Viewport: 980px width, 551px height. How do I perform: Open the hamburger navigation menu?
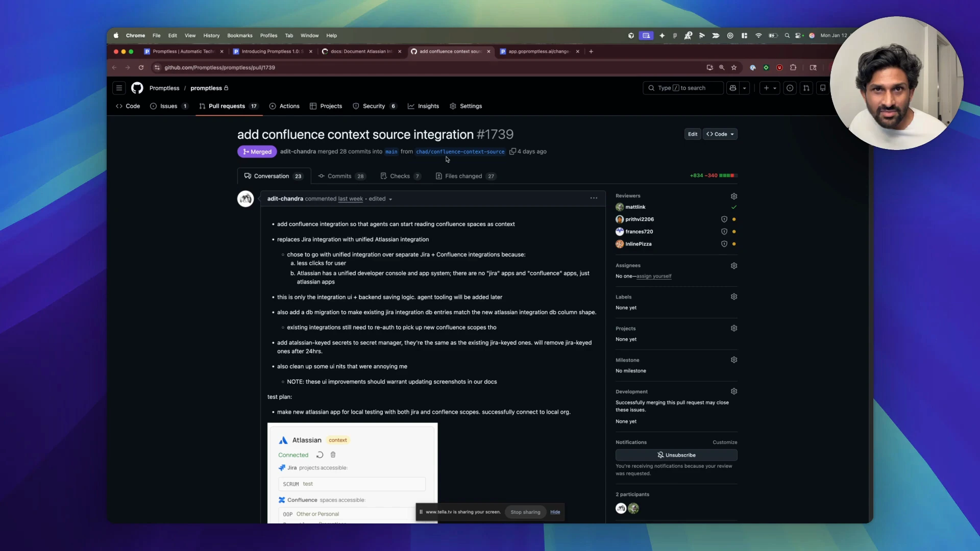119,88
